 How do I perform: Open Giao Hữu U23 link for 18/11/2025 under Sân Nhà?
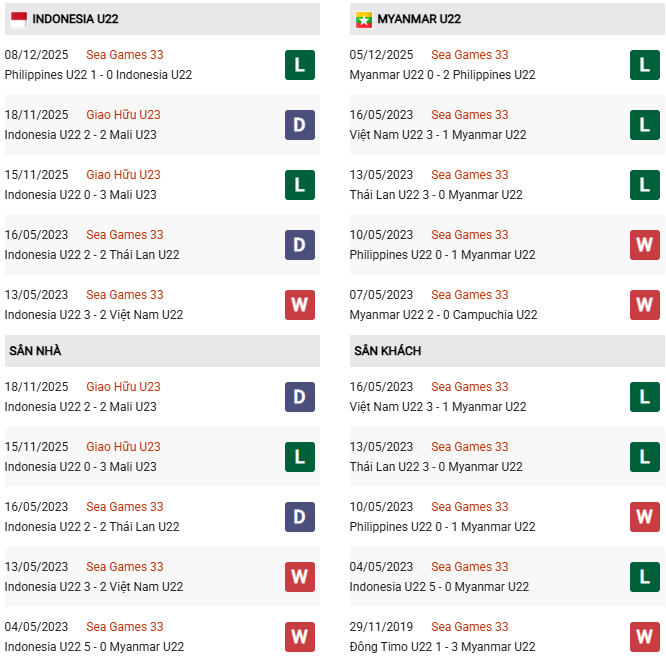point(123,387)
